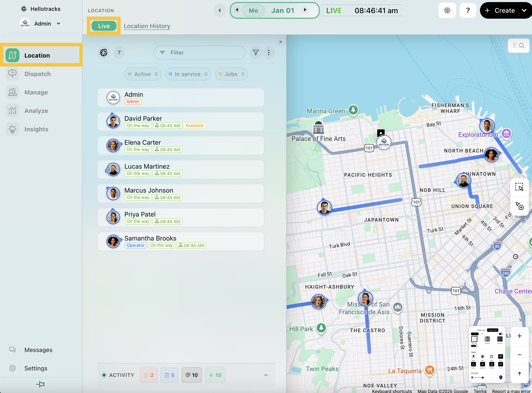Expand the Admin account dropdown
The height and width of the screenshot is (393, 532).
pos(58,23)
